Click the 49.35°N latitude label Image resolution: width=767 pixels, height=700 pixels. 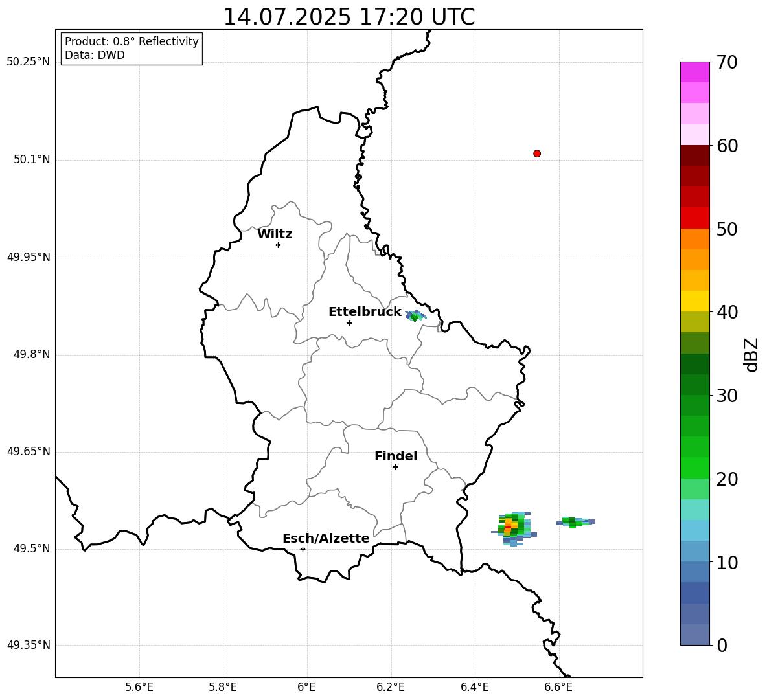point(29,645)
